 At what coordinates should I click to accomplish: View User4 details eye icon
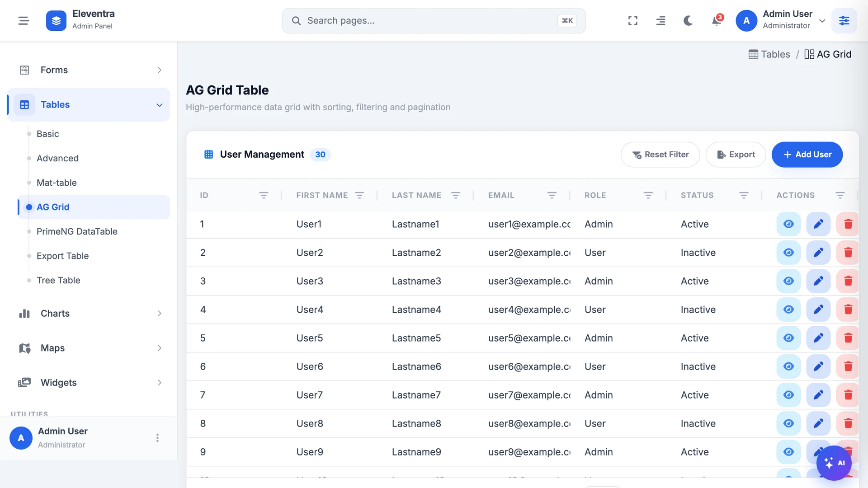[788, 310]
